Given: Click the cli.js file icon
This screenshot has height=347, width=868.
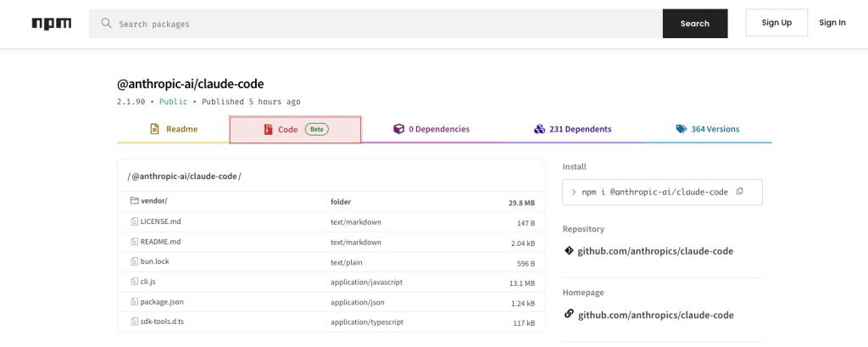Looking at the screenshot, I should (x=134, y=282).
